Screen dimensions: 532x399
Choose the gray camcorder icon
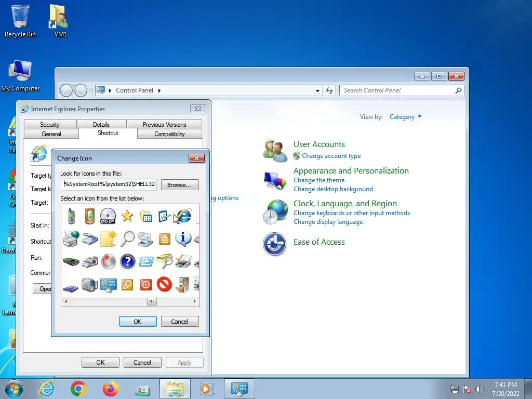click(89, 284)
